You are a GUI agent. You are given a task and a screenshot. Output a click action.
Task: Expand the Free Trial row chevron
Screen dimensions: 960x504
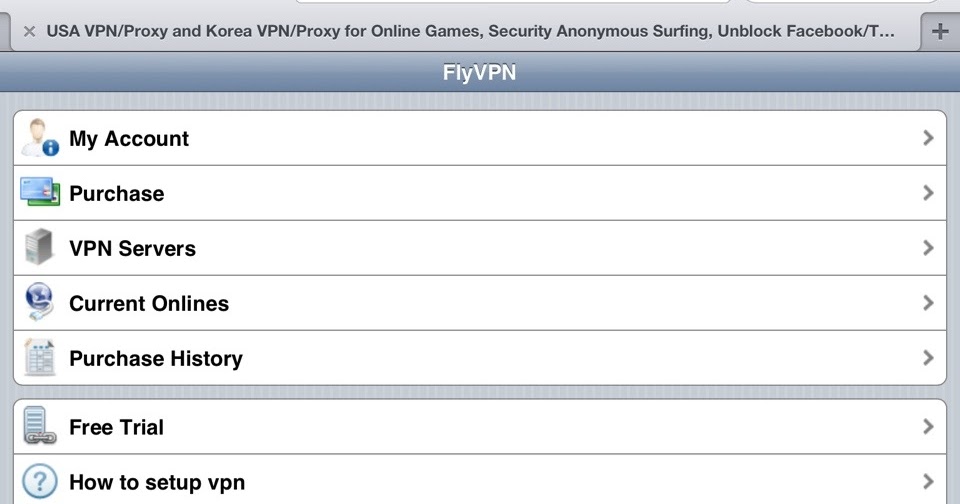coord(928,426)
